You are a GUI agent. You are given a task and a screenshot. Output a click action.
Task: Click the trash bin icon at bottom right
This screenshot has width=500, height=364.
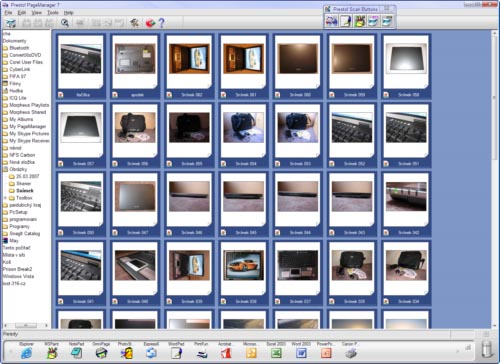[x=487, y=349]
